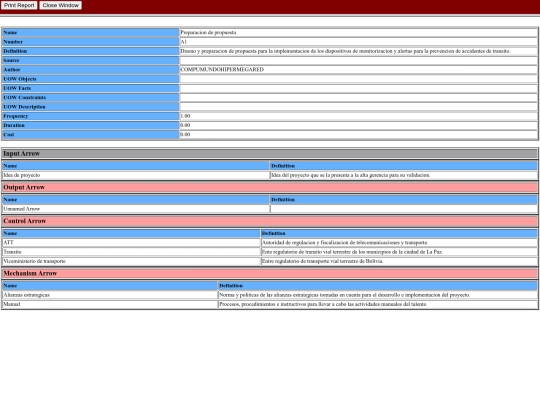
Task: Click the Transito control arrow name
Action: (x=12, y=252)
